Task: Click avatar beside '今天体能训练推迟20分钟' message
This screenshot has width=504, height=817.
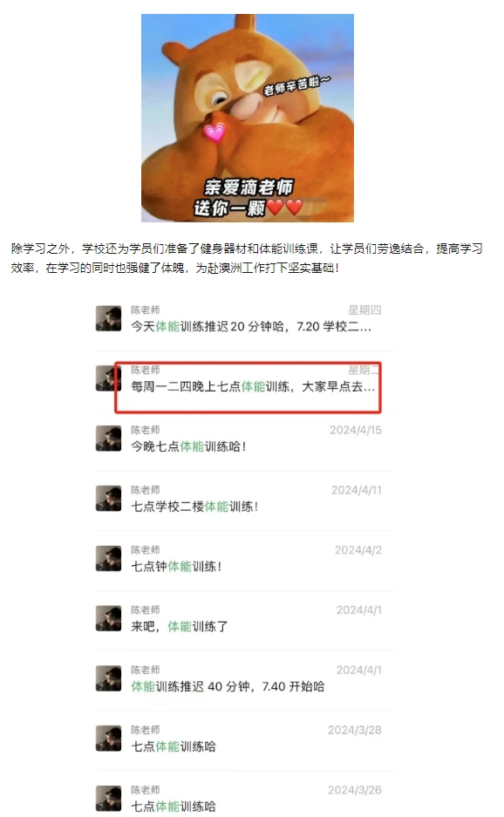Action: 108,318
